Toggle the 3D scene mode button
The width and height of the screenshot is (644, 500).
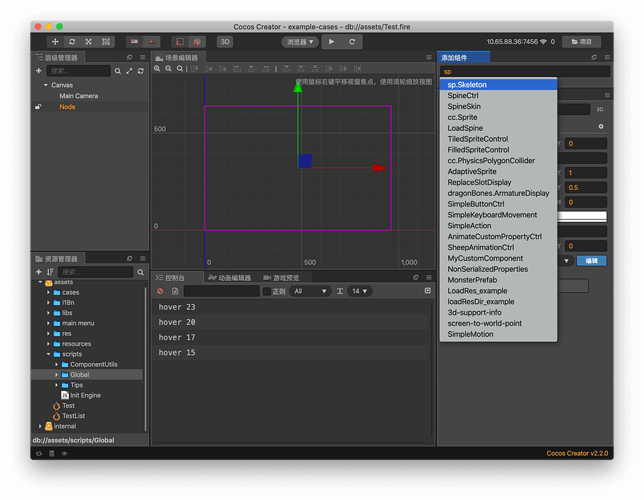[225, 42]
